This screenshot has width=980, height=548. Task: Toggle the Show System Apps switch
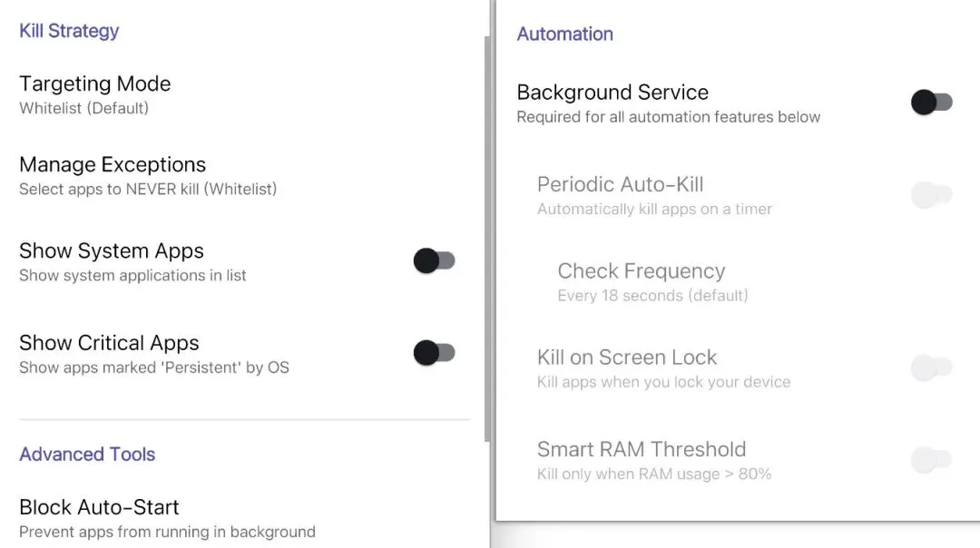coord(434,260)
